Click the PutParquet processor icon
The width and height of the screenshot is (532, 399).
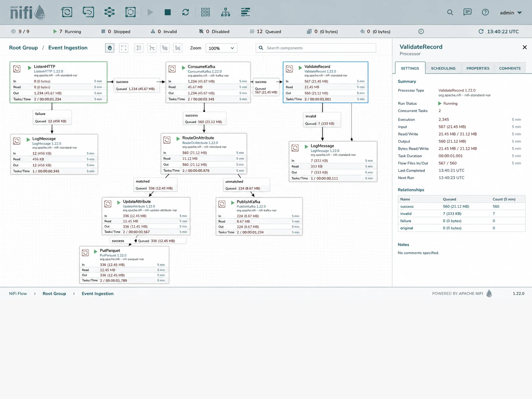85,253
